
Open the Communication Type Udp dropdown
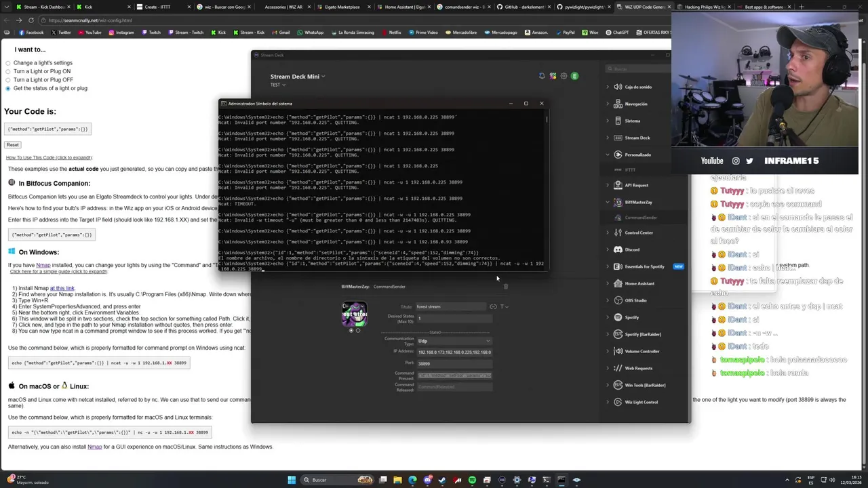pyautogui.click(x=454, y=341)
